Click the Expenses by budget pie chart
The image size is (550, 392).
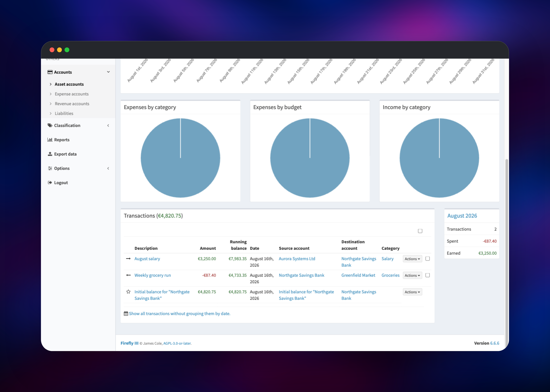[310, 158]
